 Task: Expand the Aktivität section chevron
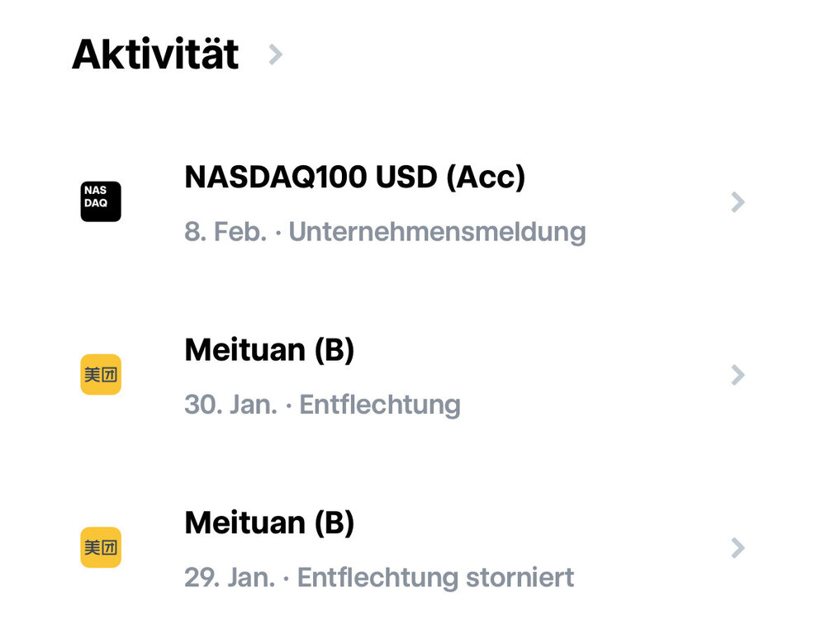coord(276,54)
